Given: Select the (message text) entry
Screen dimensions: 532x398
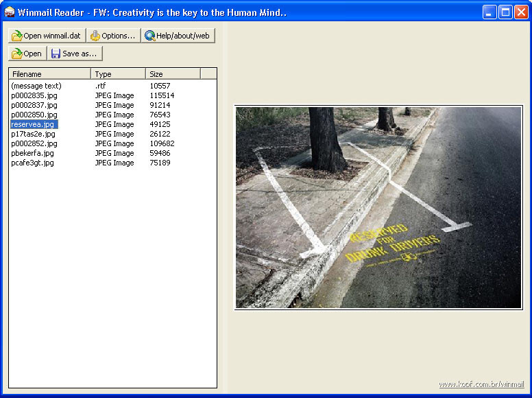Looking at the screenshot, I should 36,86.
